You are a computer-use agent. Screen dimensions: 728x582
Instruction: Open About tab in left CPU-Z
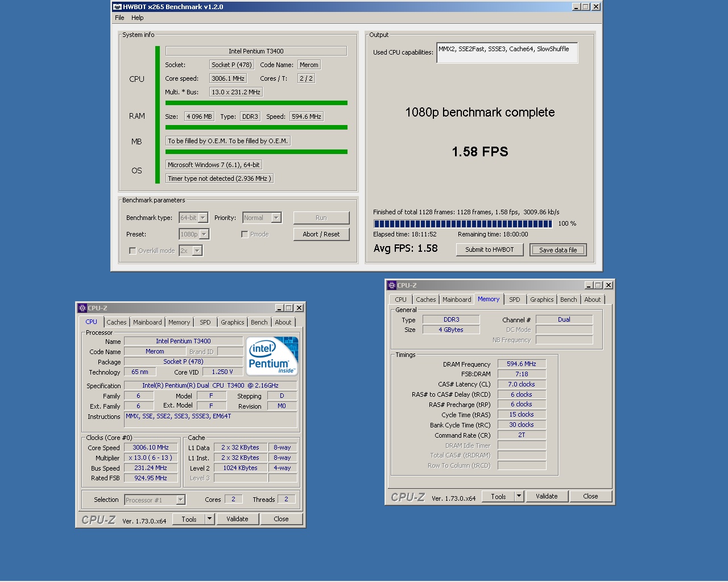click(x=283, y=322)
